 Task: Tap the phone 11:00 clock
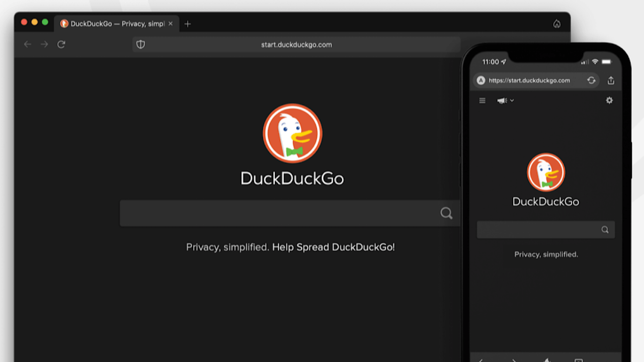(x=491, y=62)
